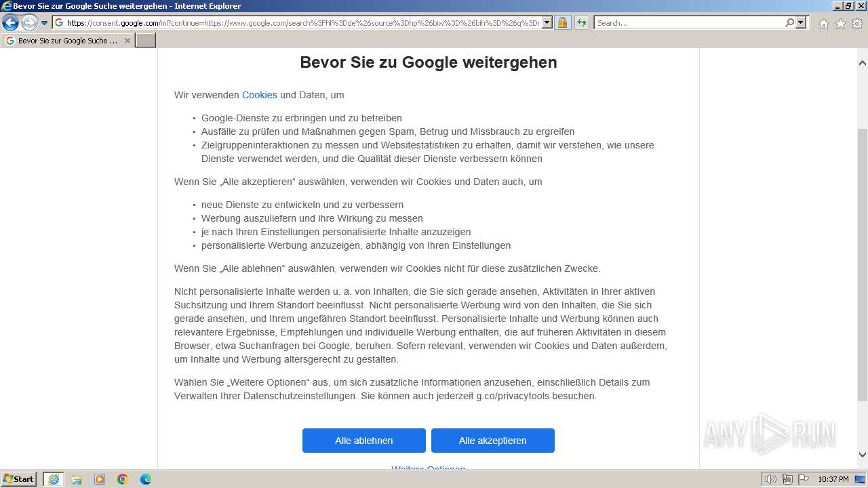The width and height of the screenshot is (868, 488).
Task: Open the media player taskbar icon
Action: tap(100, 479)
